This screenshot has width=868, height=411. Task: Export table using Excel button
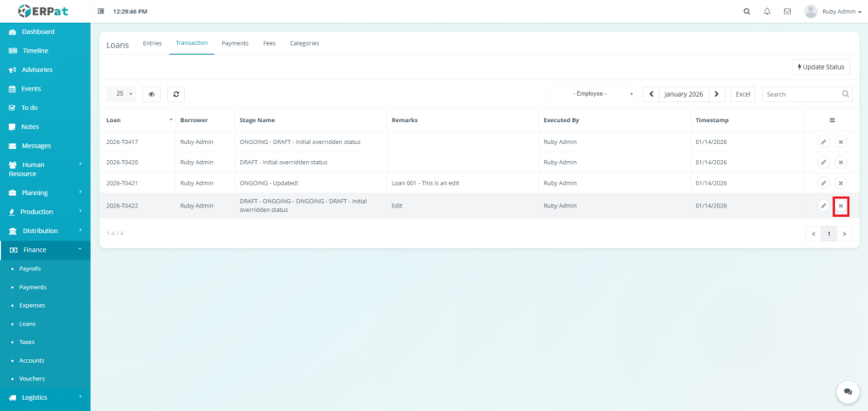(743, 94)
